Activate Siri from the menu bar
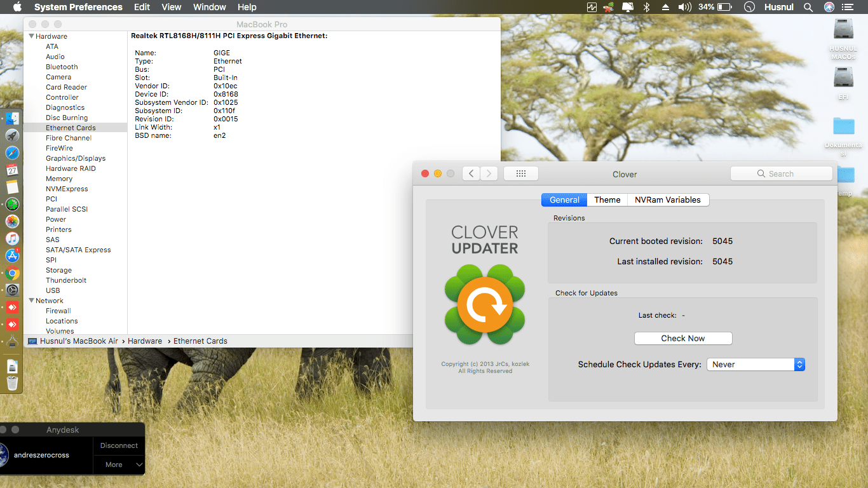This screenshot has height=488, width=868. pyautogui.click(x=829, y=7)
